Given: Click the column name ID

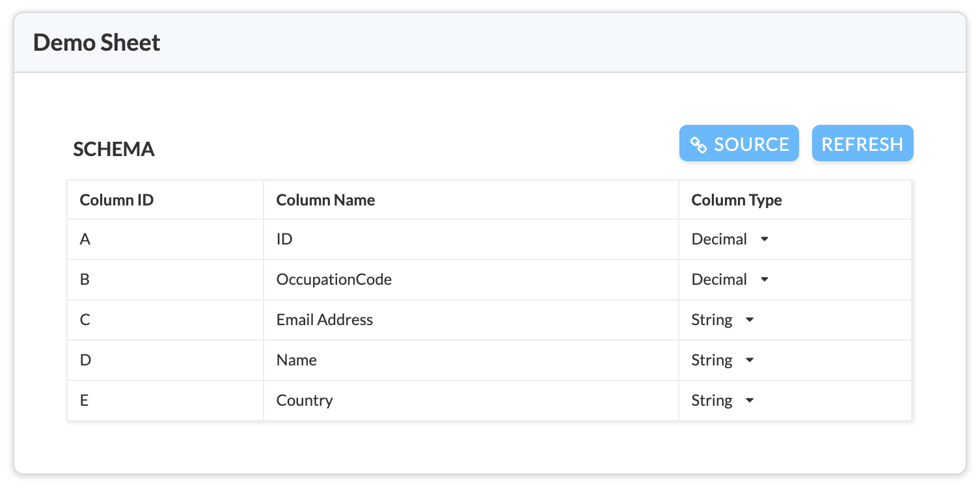Looking at the screenshot, I should 284,239.
